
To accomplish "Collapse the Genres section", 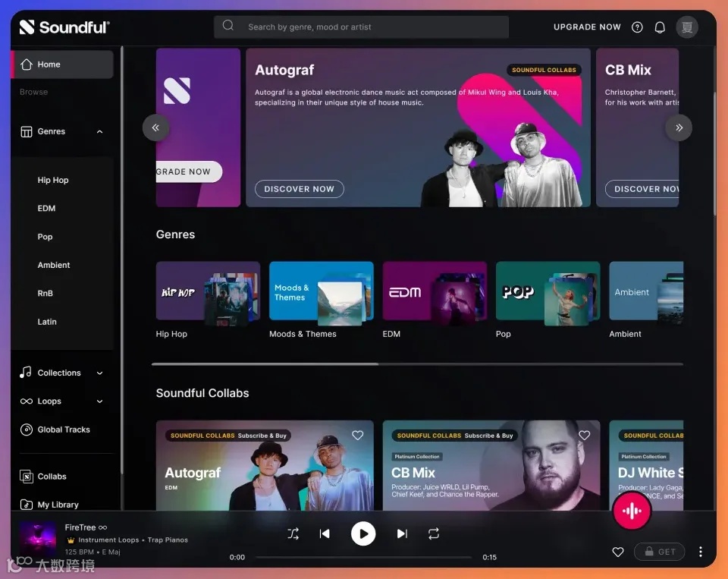I will click(99, 131).
